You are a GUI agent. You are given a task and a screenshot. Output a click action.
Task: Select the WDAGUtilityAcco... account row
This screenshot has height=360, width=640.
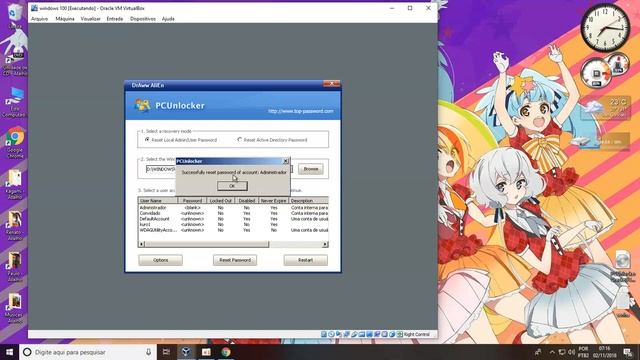click(233, 230)
